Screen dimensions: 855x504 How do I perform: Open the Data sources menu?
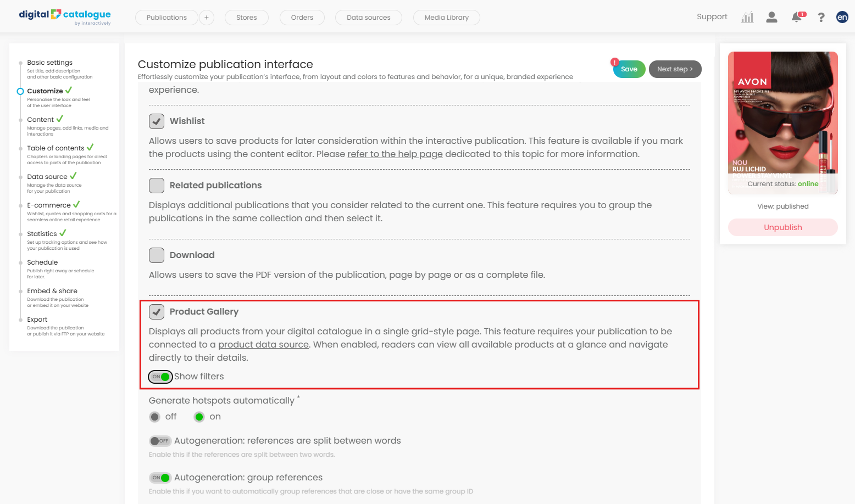pyautogui.click(x=368, y=18)
